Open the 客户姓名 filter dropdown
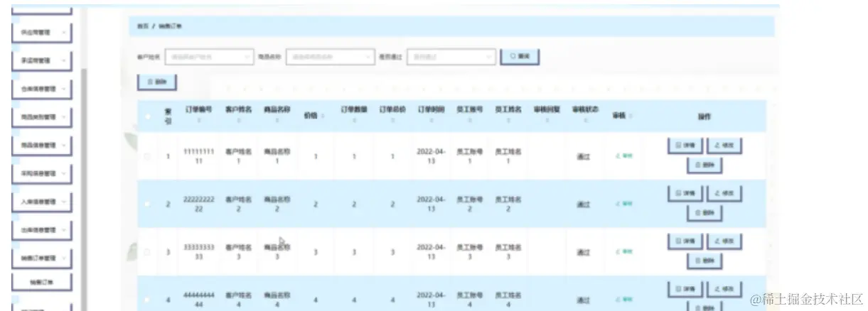This screenshot has height=311, width=868. click(x=209, y=56)
